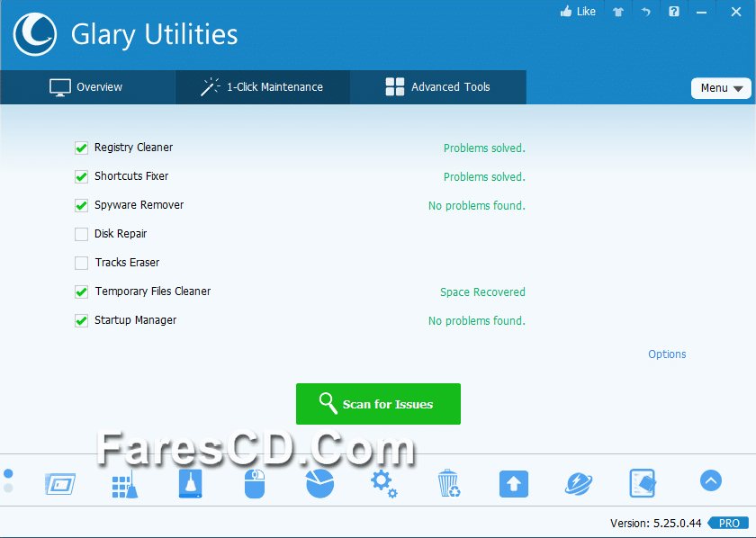The width and height of the screenshot is (756, 538).
Task: Open Advanced Tools tab
Action: tap(438, 87)
